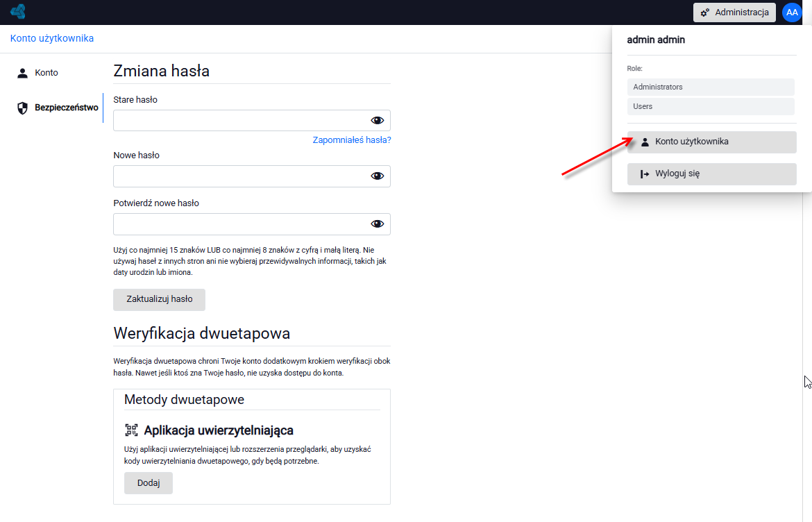Open the Konto użytkownika breadcrumb link
This screenshot has height=522, width=812.
tap(52, 38)
